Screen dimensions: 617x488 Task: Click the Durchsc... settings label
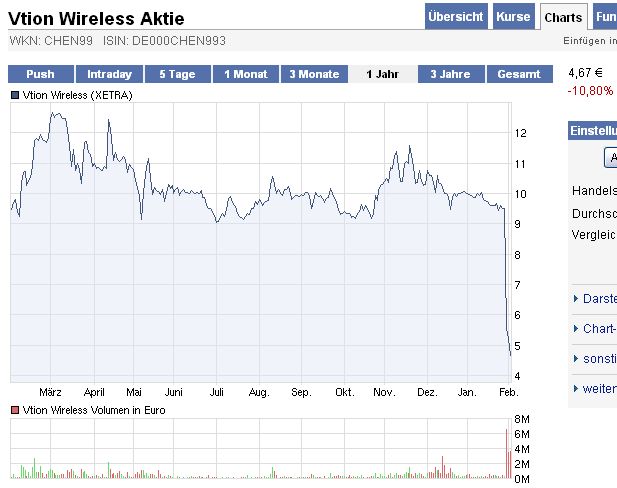click(595, 213)
